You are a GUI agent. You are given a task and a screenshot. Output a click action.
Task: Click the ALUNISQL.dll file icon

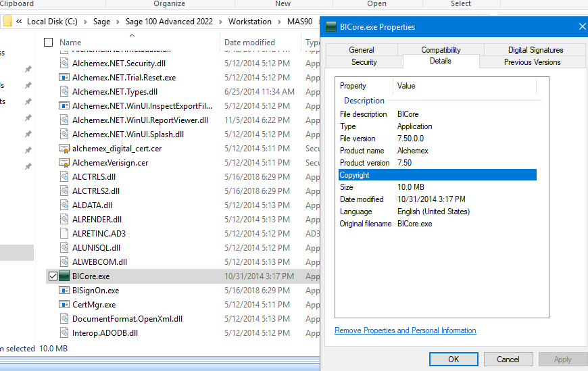(64, 247)
